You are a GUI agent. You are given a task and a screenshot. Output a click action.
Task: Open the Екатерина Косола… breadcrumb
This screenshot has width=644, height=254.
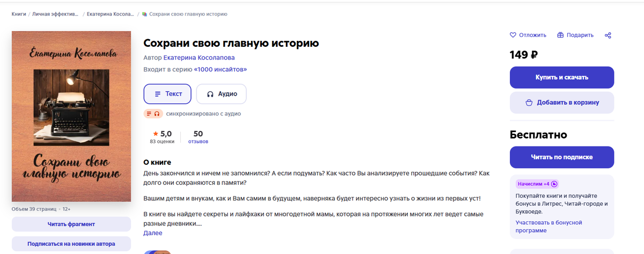pos(109,14)
